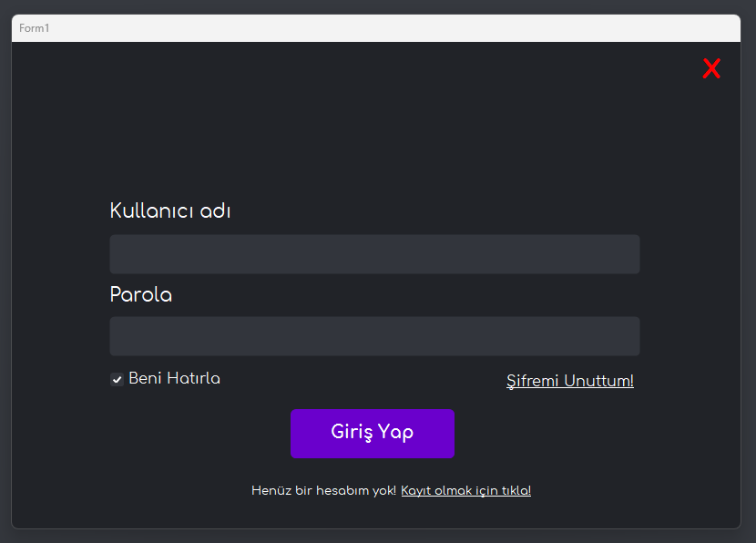
Task: Open the Şifremi Unuttum! link
Action: (569, 381)
